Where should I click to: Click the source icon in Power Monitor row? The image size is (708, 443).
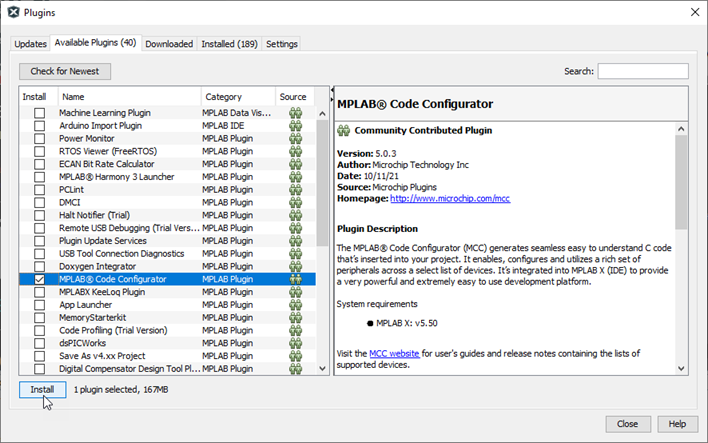(x=295, y=139)
